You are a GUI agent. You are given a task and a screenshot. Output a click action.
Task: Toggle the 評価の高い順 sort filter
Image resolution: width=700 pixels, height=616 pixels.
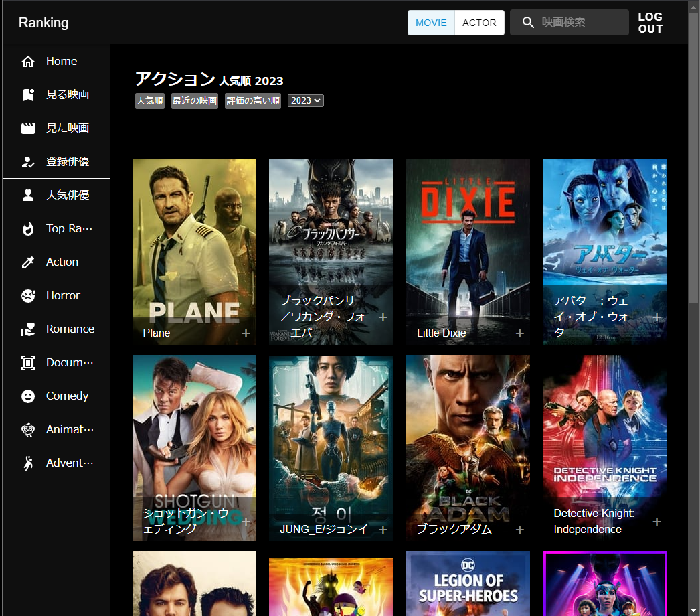(253, 100)
